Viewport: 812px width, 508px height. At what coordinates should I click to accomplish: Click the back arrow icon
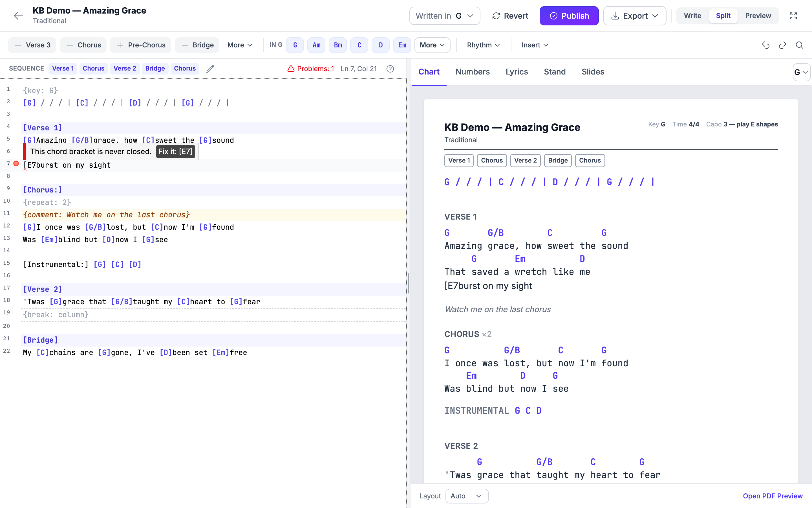(18, 16)
